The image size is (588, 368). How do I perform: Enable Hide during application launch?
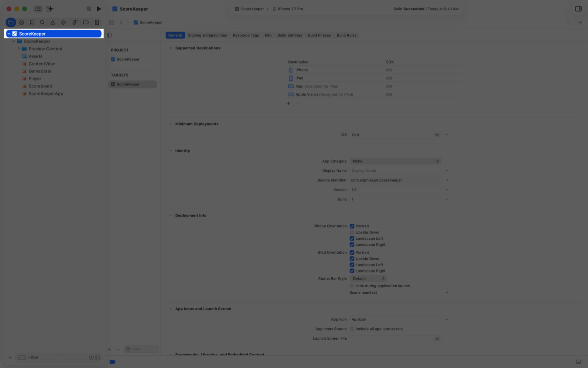pos(352,286)
